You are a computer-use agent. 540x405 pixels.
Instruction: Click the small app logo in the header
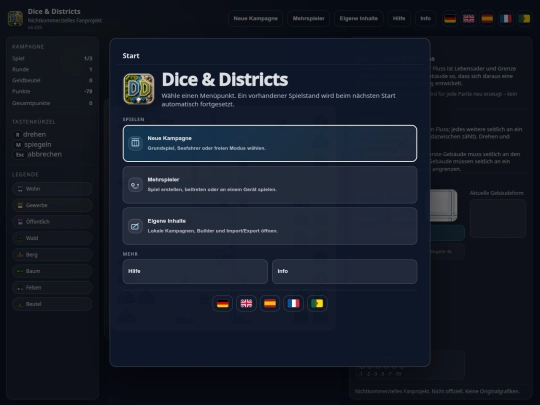point(15,18)
